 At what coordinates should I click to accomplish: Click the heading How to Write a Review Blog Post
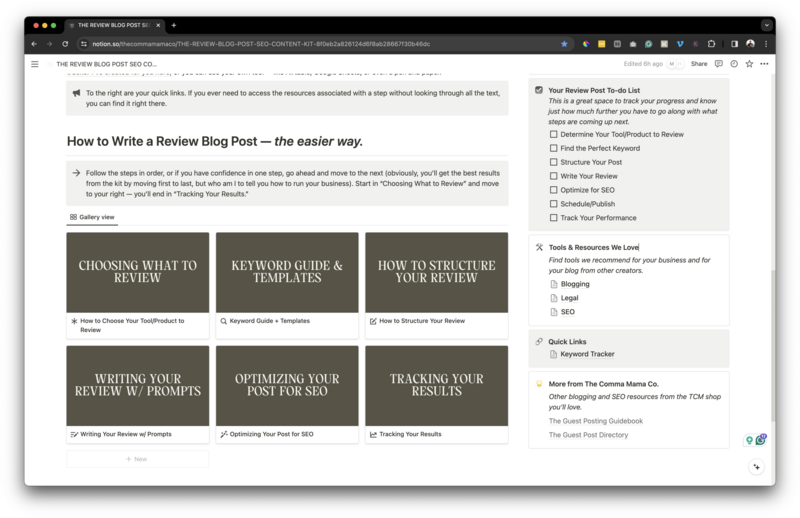[x=214, y=141]
